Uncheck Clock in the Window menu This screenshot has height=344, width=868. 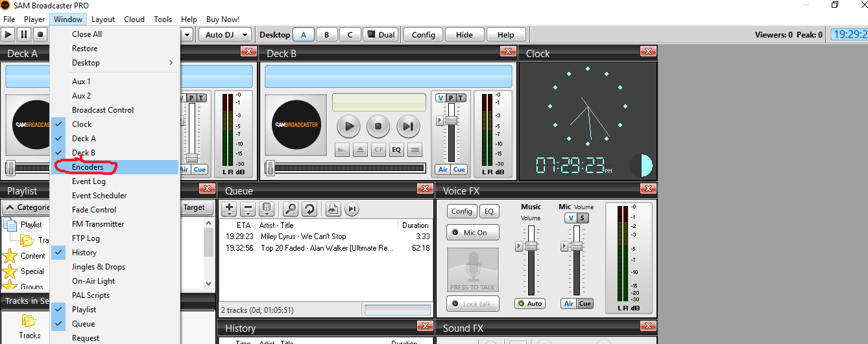[115, 124]
